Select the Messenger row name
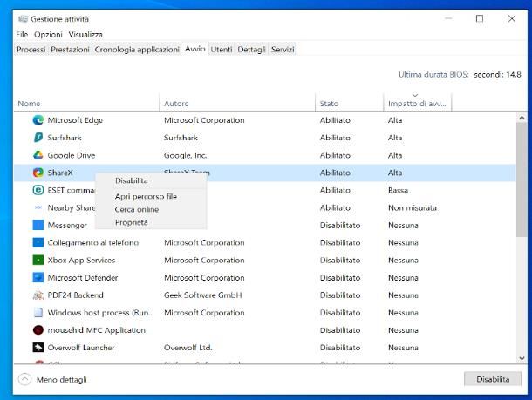532x400 pixels. [67, 226]
